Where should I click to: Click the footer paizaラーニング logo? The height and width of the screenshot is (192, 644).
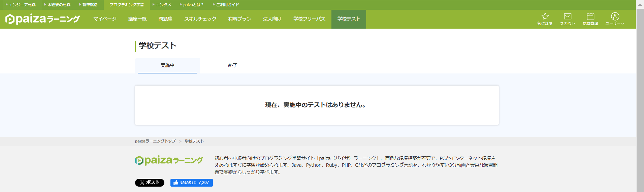169,160
